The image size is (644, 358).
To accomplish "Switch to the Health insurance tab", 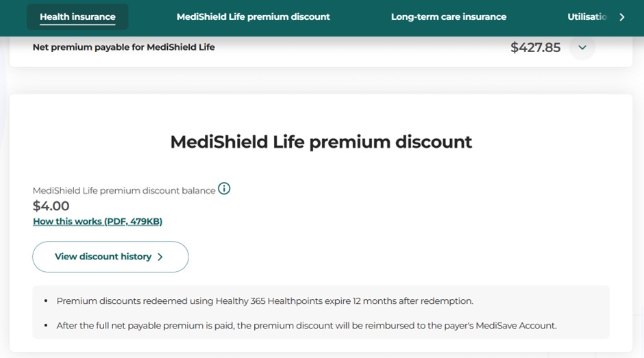I will (x=77, y=17).
